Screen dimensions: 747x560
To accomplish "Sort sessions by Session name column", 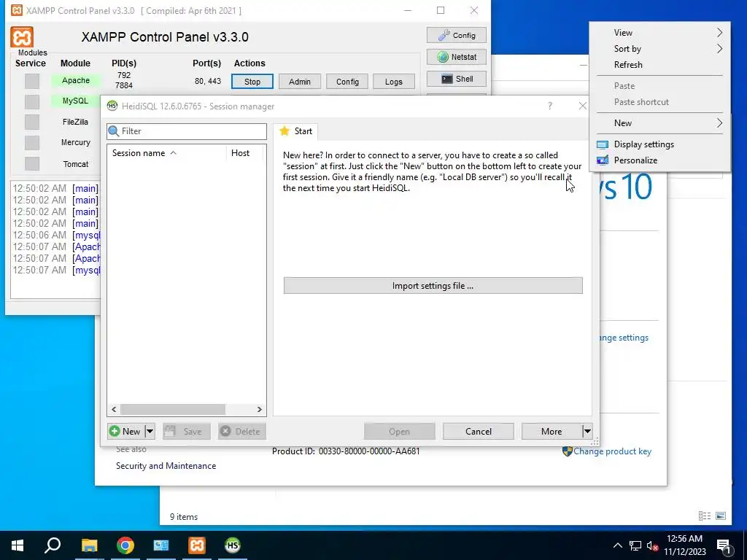I will [166, 153].
